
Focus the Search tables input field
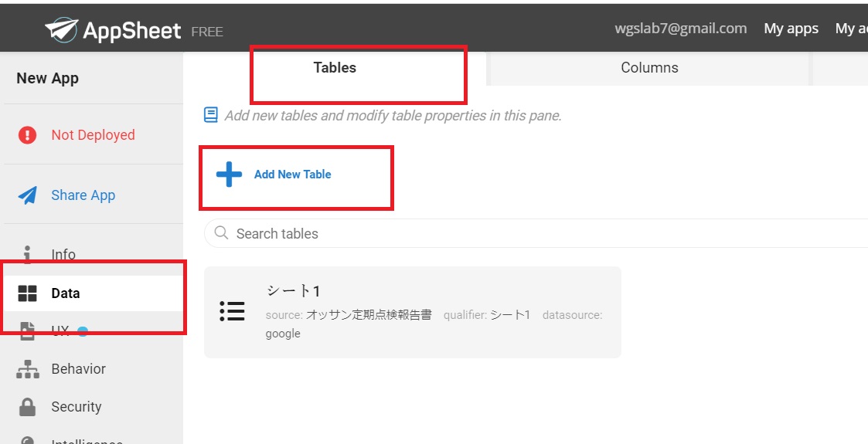coord(536,233)
